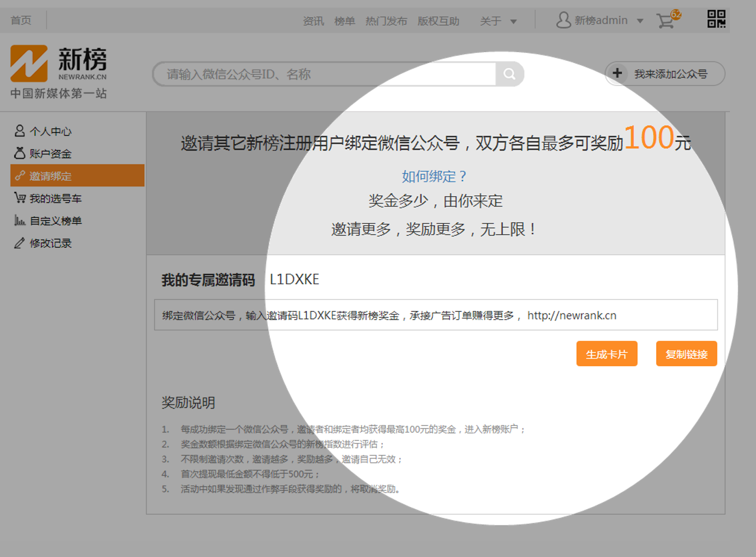
Task: Expand the 关于 dropdown arrow
Action: (x=513, y=22)
